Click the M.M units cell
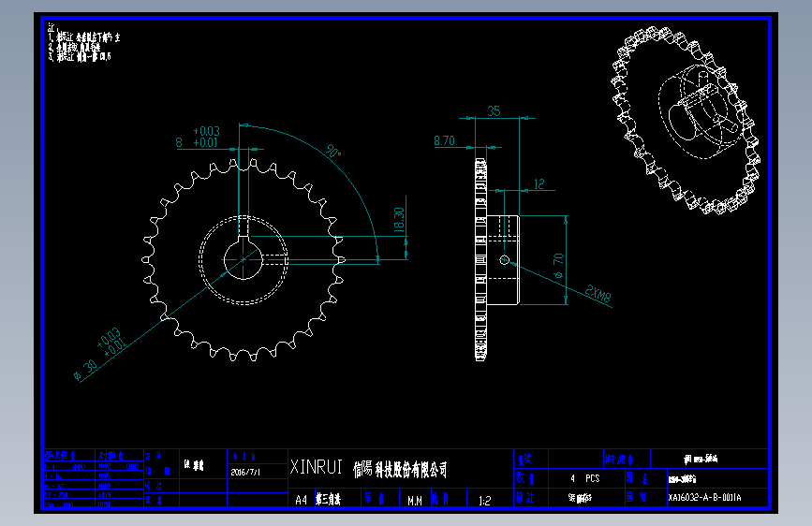This screenshot has height=526, width=812. click(415, 501)
